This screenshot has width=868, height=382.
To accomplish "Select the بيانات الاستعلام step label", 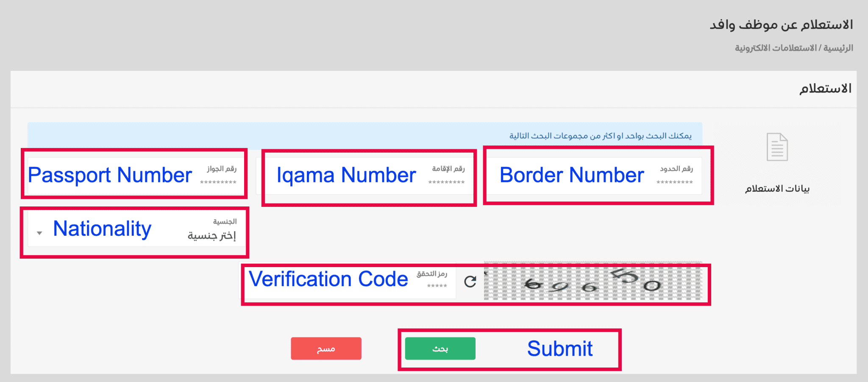I will (777, 188).
